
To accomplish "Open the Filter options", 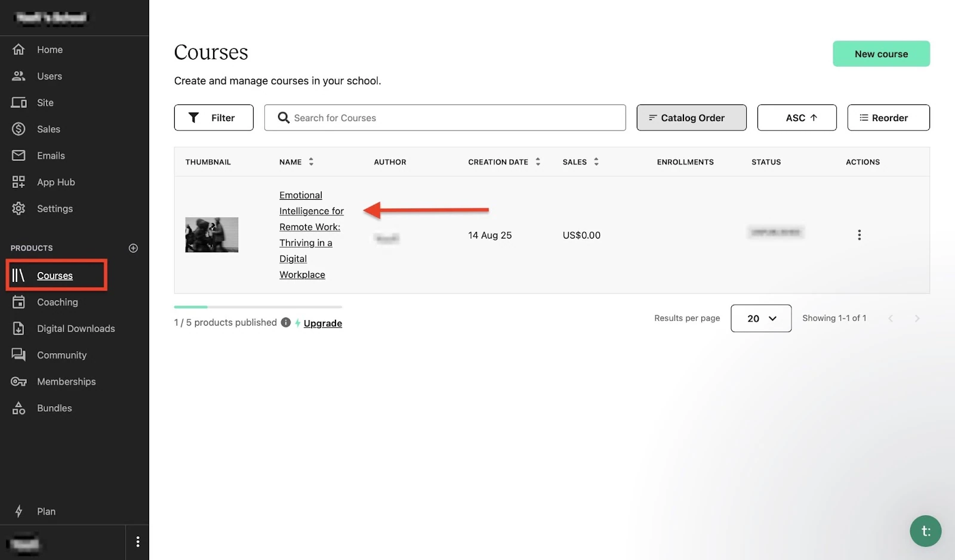I will 214,117.
